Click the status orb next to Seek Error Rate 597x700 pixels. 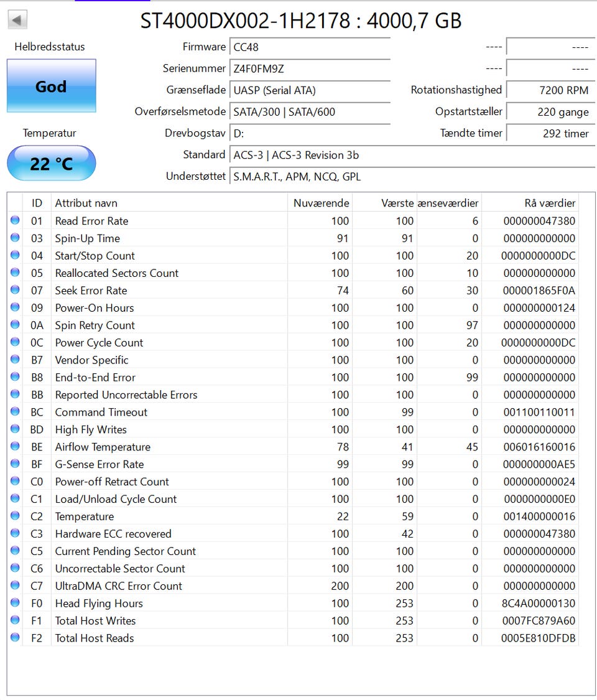click(15, 290)
